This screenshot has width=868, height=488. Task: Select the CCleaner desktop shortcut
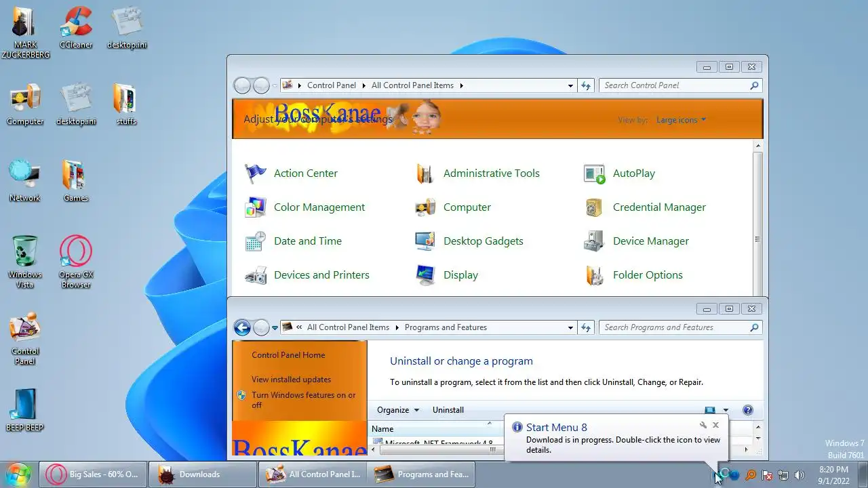[x=76, y=28]
